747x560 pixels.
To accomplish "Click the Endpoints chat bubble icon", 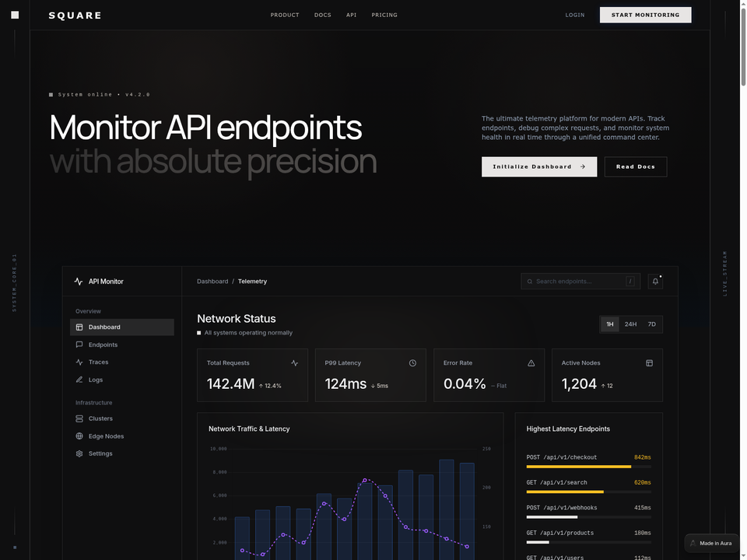I will (79, 345).
